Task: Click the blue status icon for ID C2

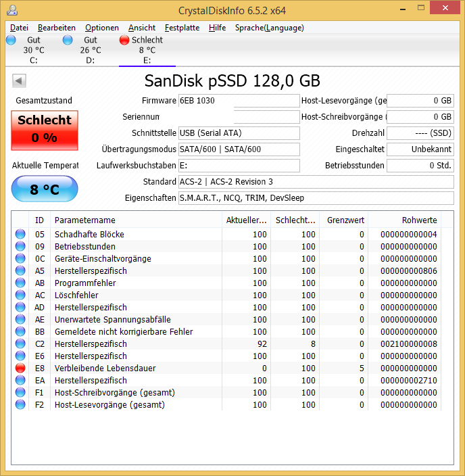Action: click(20, 343)
